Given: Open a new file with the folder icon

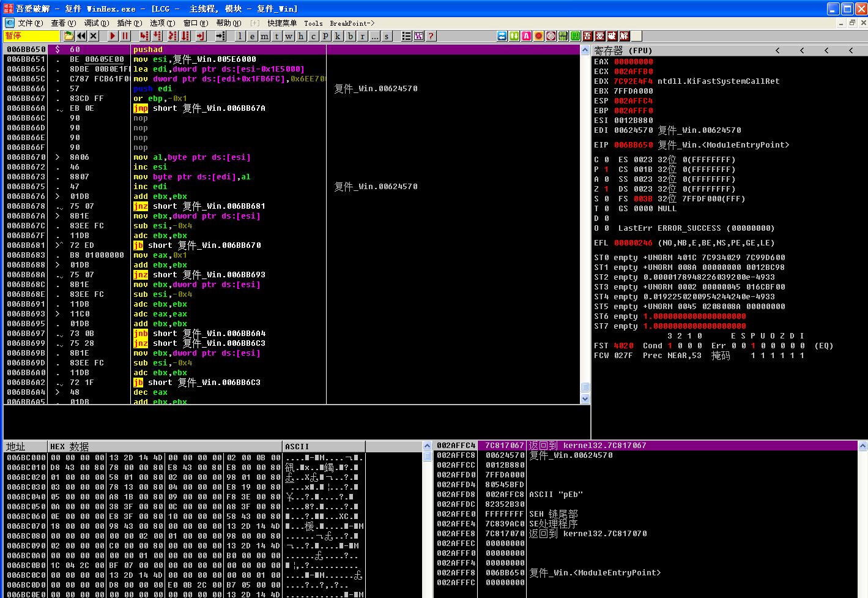Looking at the screenshot, I should [x=69, y=36].
